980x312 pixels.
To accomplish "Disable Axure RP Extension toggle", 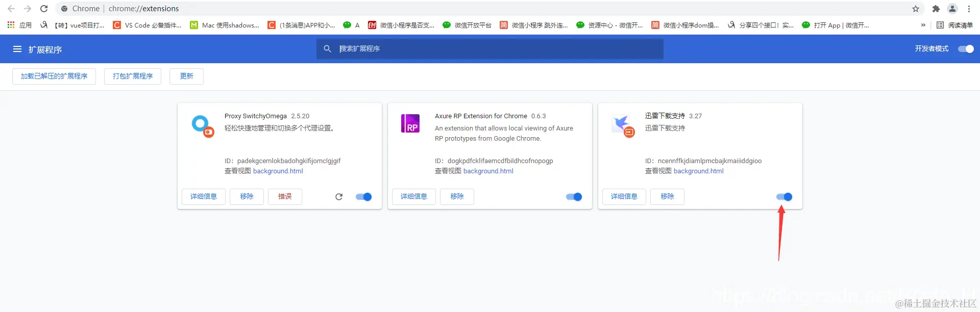I will [574, 197].
